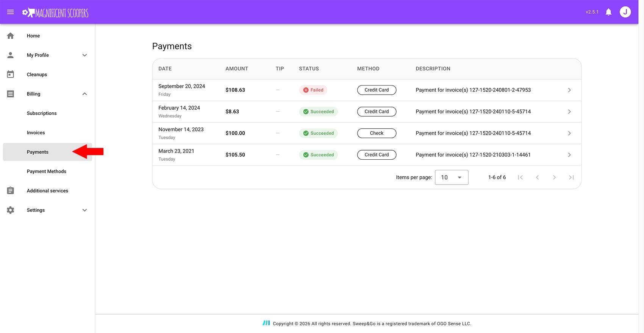Go to first page of payments
The height and width of the screenshot is (333, 644).
(520, 177)
